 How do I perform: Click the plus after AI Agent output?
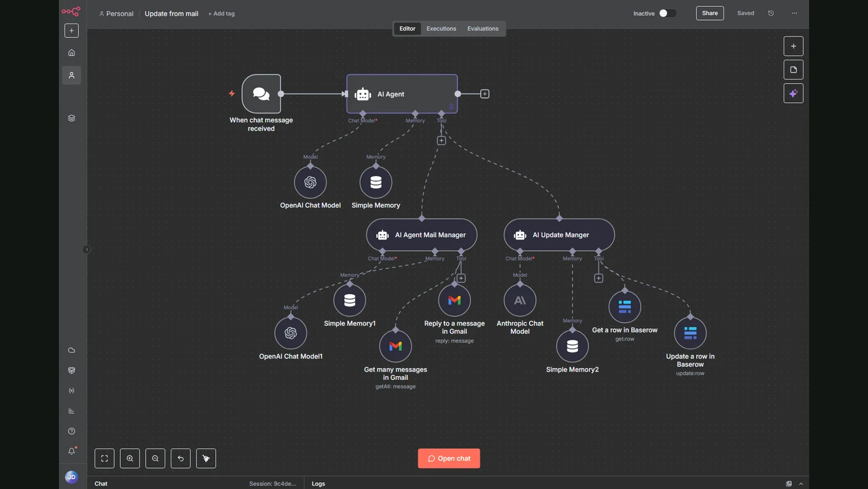pyautogui.click(x=485, y=94)
